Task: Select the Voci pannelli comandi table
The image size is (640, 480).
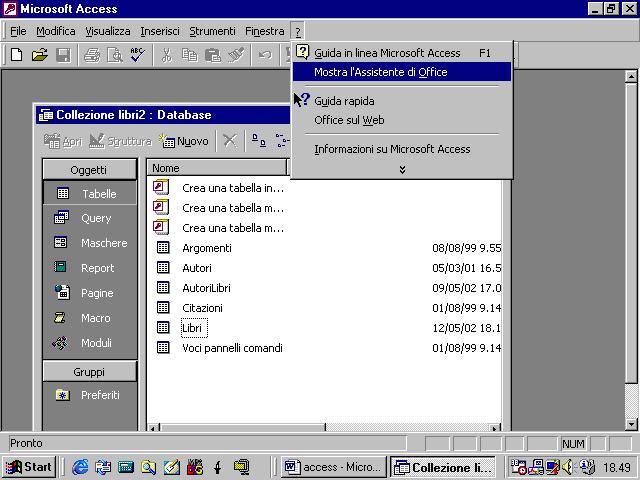Action: point(232,348)
